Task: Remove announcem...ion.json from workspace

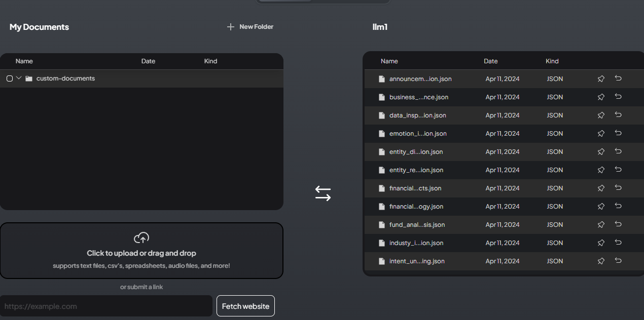Action: click(618, 78)
